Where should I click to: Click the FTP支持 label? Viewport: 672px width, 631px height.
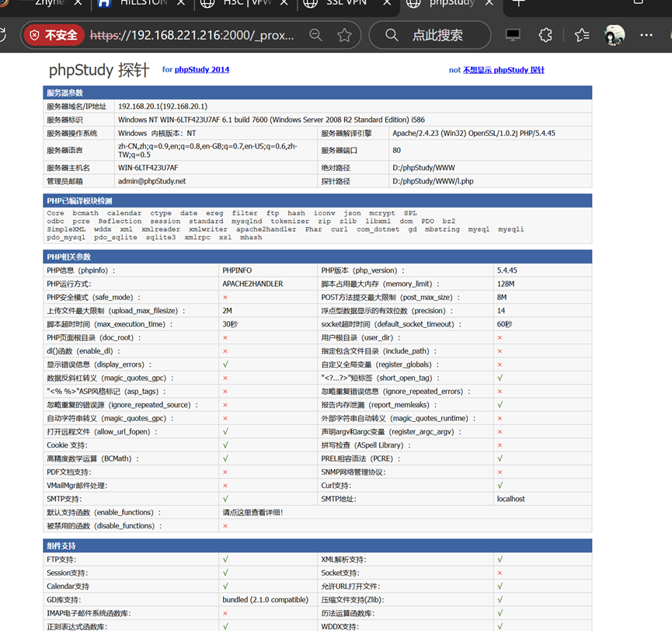pos(61,560)
